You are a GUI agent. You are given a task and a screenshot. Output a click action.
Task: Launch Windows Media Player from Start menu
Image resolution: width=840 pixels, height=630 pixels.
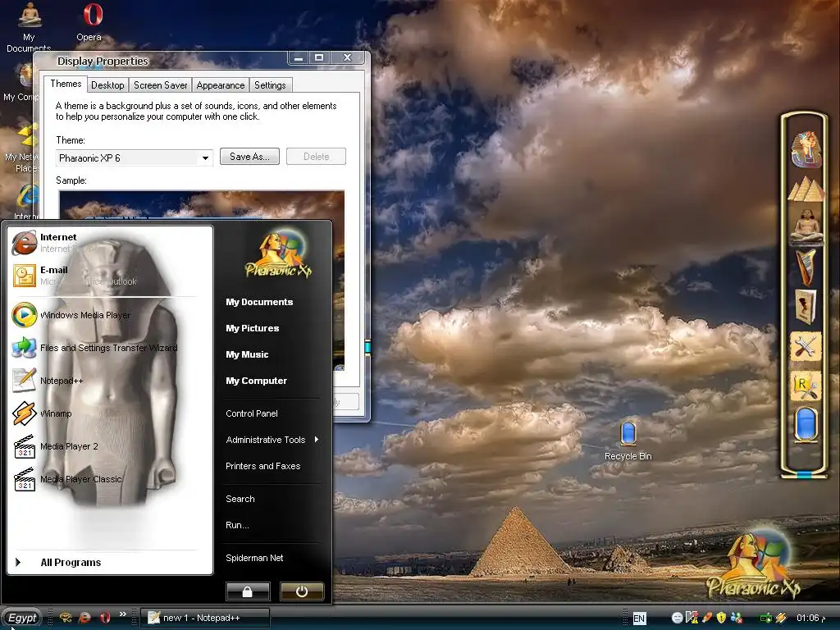pyautogui.click(x=110, y=315)
